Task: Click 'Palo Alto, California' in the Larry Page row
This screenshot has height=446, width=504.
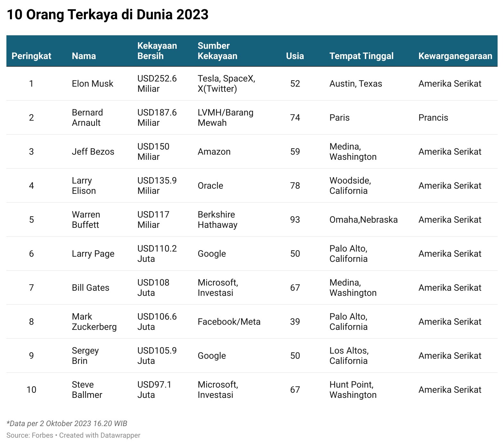Action: point(349,254)
